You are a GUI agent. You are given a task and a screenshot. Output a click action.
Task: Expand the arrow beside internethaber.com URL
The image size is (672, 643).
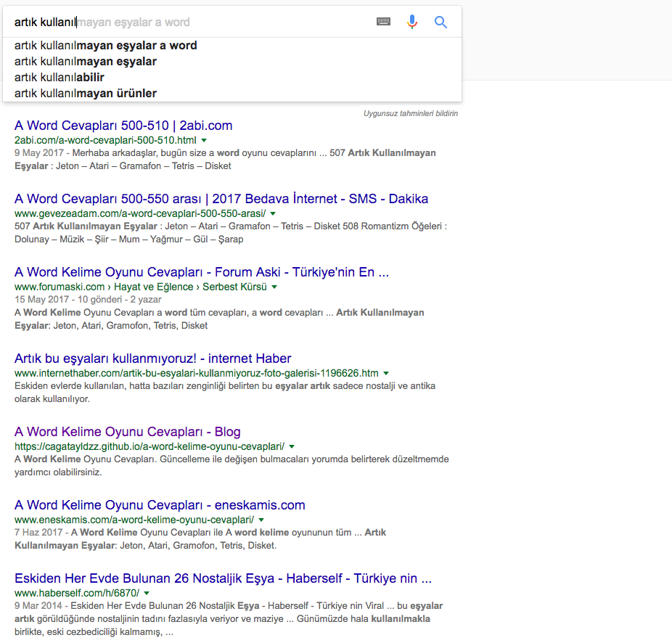coord(386,373)
